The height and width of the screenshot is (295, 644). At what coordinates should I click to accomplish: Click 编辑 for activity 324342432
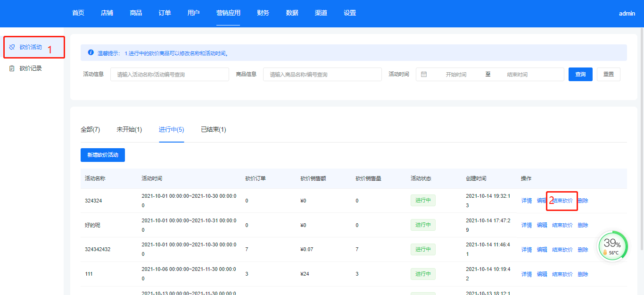pyautogui.click(x=542, y=250)
